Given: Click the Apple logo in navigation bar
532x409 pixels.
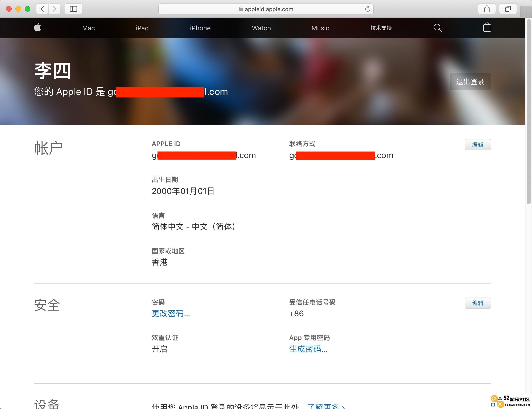Looking at the screenshot, I should [38, 28].
